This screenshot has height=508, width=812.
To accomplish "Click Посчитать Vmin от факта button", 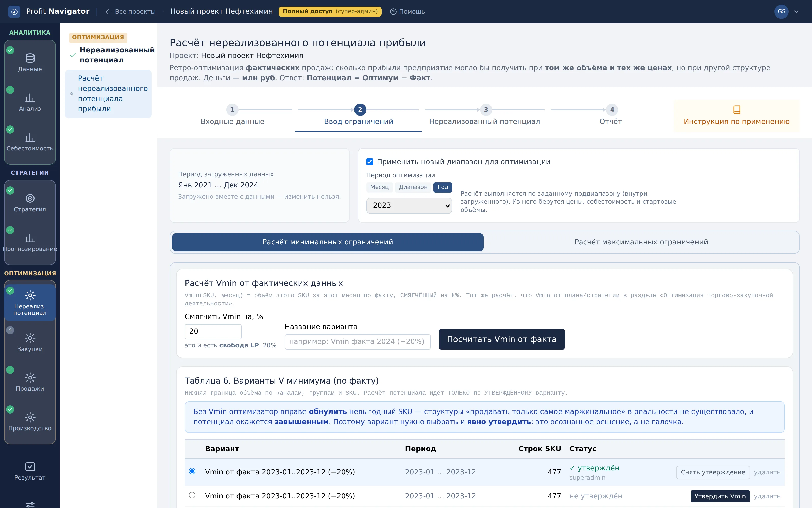I will coord(502,339).
